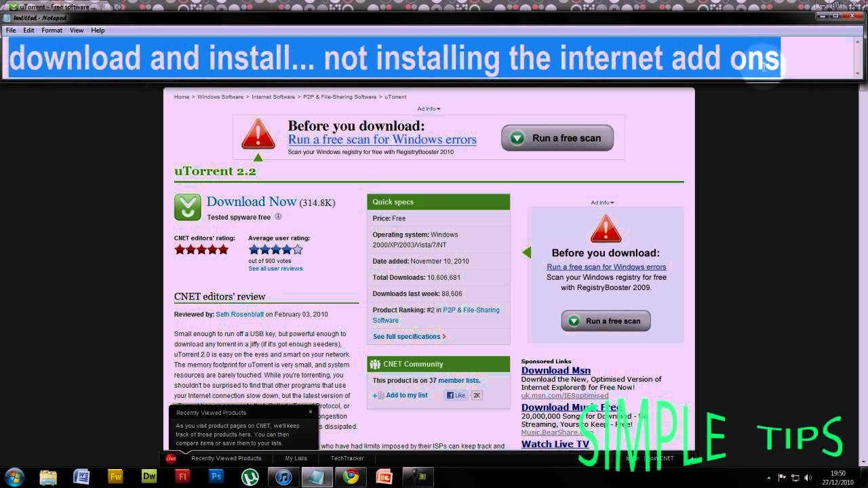Click the red warning triangle in top banner
Viewport: 868px width, 488px height.
click(x=258, y=134)
